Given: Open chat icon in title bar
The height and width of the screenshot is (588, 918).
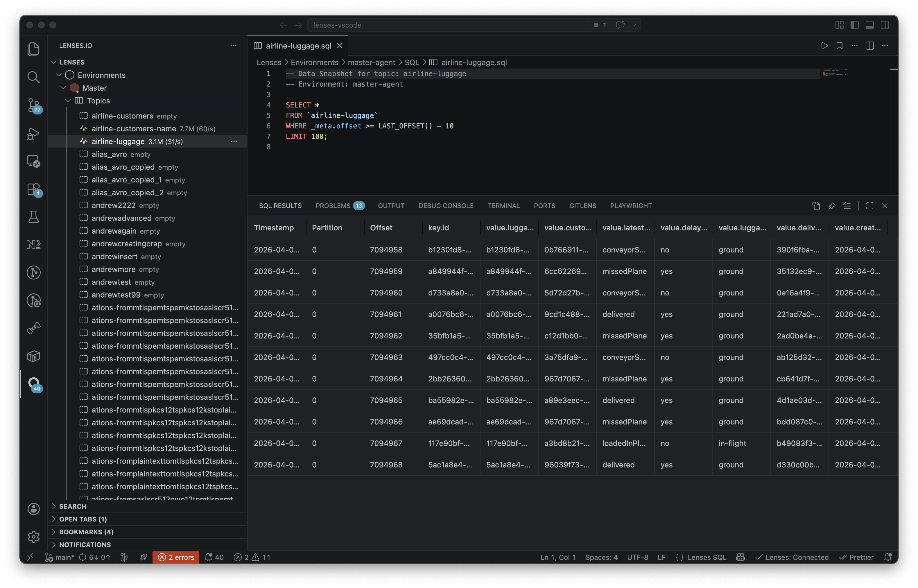Looking at the screenshot, I should (x=620, y=25).
